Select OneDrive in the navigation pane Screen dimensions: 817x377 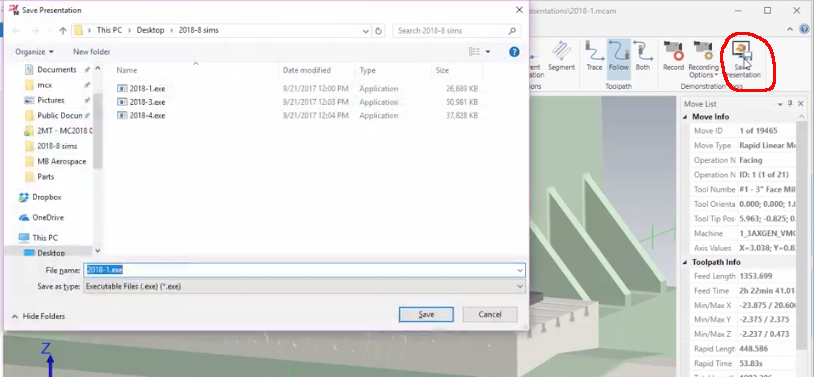(x=48, y=218)
